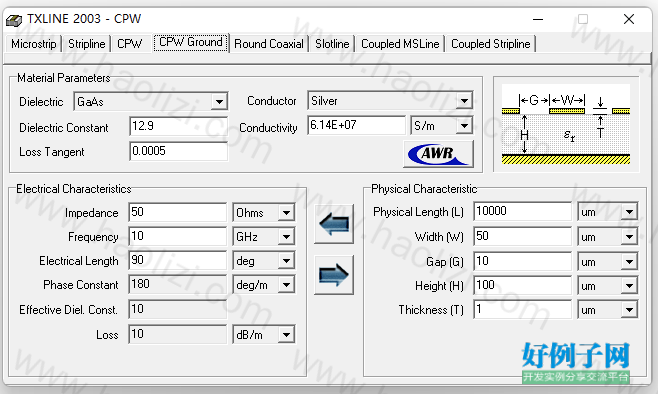This screenshot has width=658, height=394.
Task: Open the Round Coaxial tab
Action: click(269, 44)
